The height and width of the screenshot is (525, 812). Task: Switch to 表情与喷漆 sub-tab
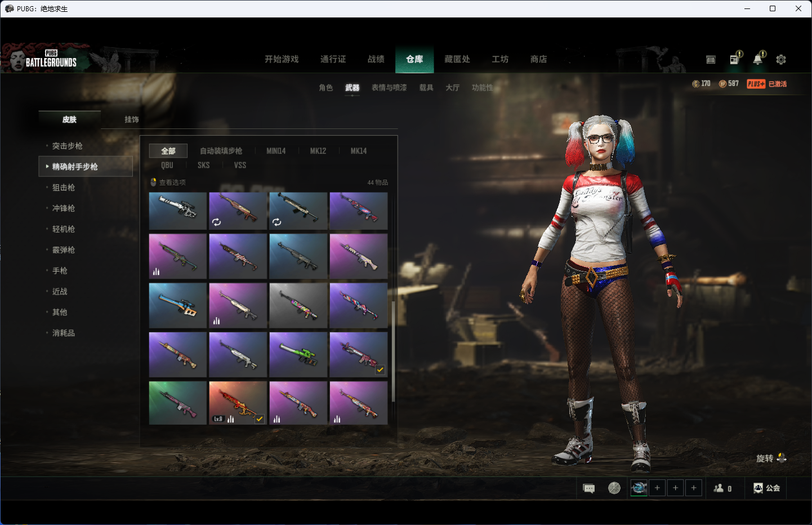pyautogui.click(x=389, y=88)
